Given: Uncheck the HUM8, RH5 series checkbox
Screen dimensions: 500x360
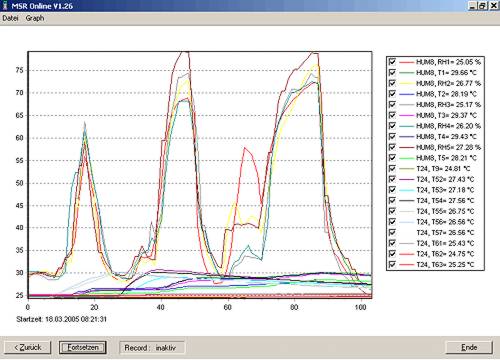Looking at the screenshot, I should click(392, 147).
